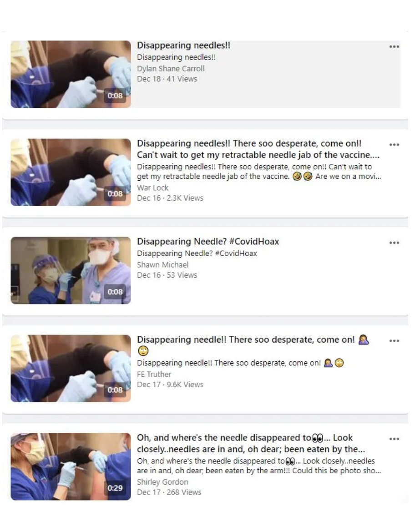Visit FE Truther's profile name
The image size is (420, 532).
[154, 374]
